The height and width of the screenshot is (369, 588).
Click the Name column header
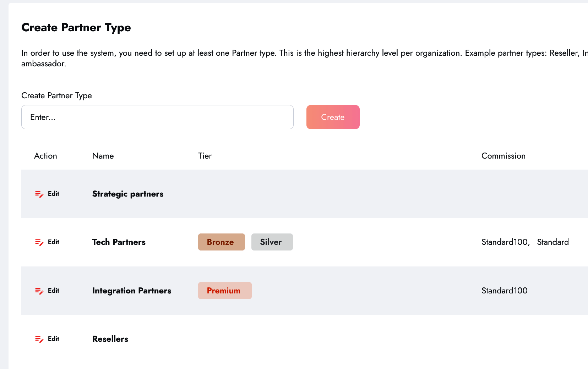103,156
